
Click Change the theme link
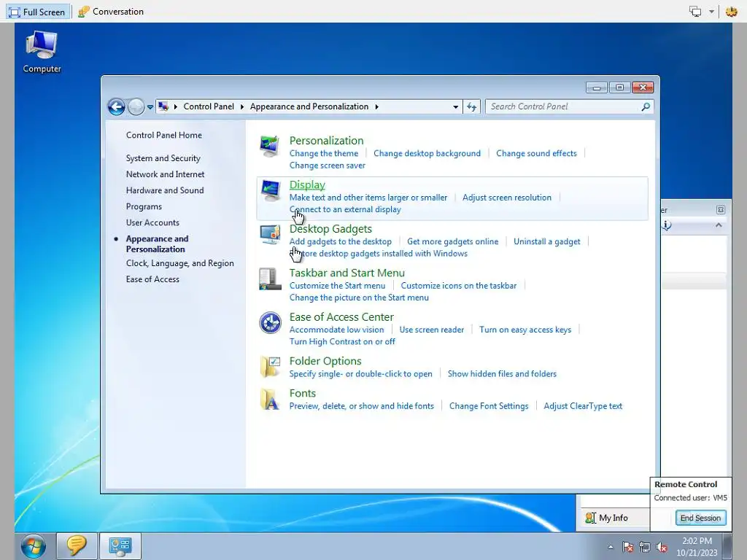[x=324, y=153]
